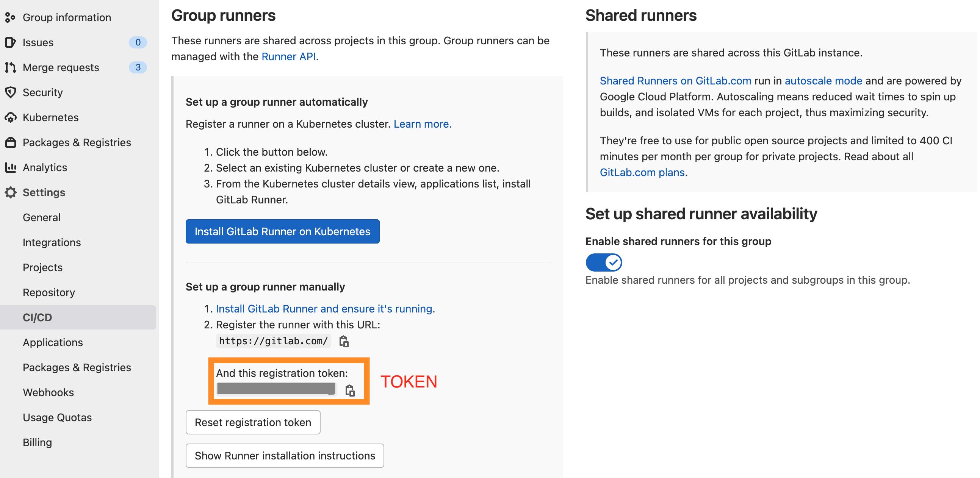980x478 pixels.
Task: Select the hidden registration token field
Action: pyautogui.click(x=276, y=389)
